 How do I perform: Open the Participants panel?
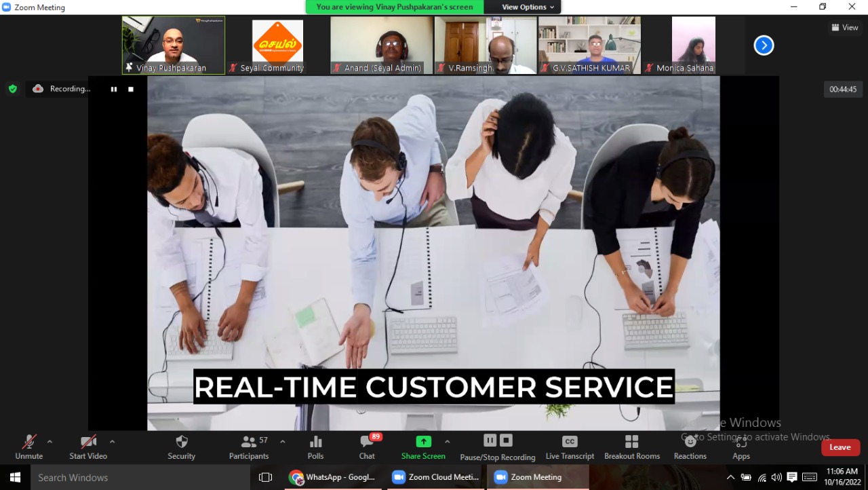click(x=249, y=442)
